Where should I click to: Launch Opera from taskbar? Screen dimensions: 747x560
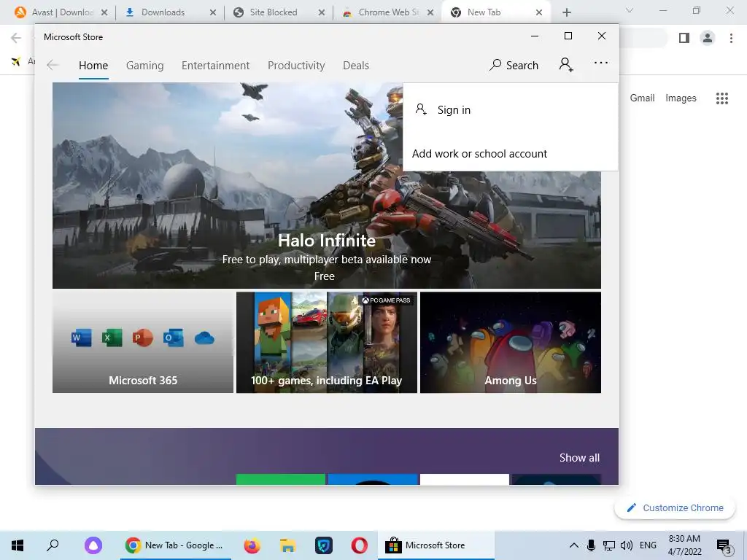tap(359, 545)
